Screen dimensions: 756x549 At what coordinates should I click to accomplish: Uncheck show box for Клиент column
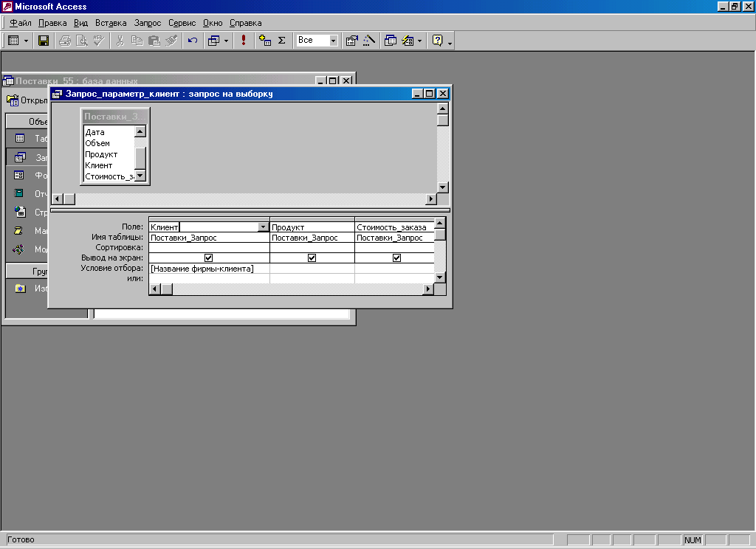tap(208, 258)
